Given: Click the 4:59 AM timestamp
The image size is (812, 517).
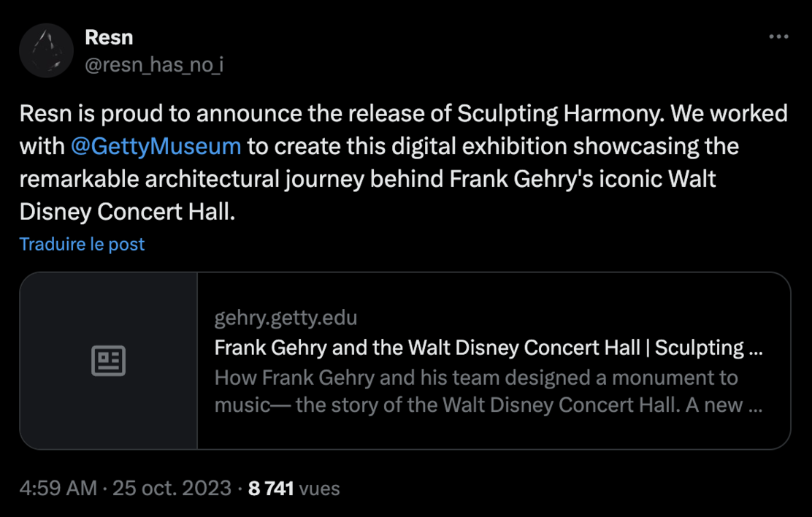Looking at the screenshot, I should pos(58,488).
